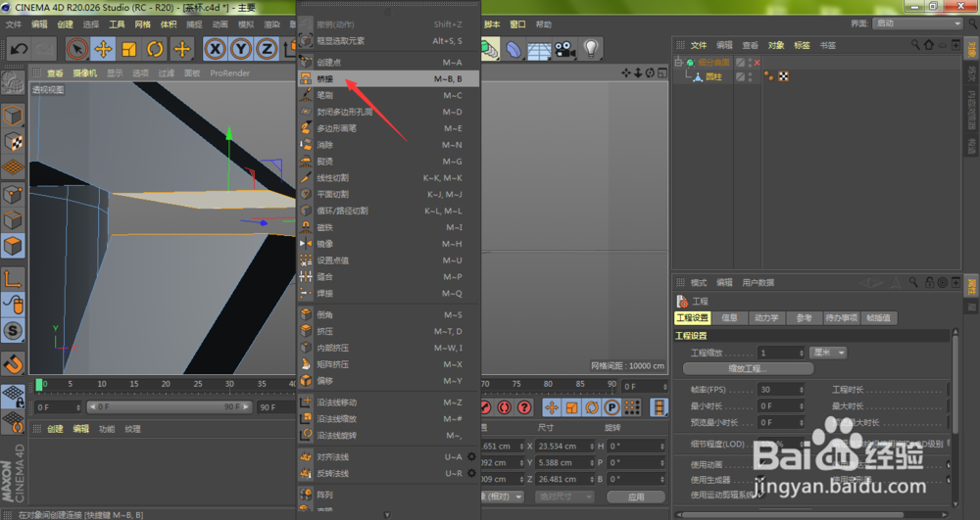Image resolution: width=980 pixels, height=520 pixels.
Task: Open options gear for 反转法线
Action: [471, 473]
